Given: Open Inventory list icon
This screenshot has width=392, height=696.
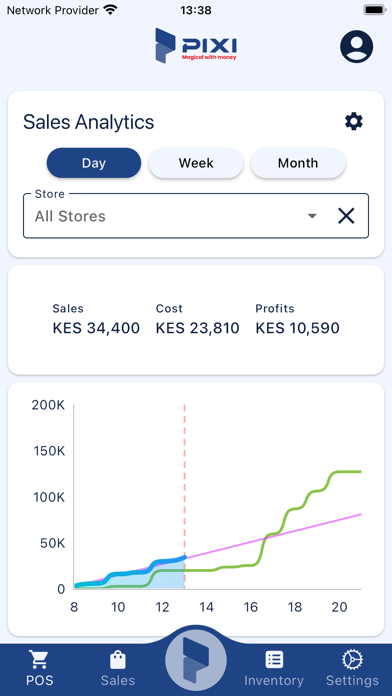Looking at the screenshot, I should click(x=274, y=660).
